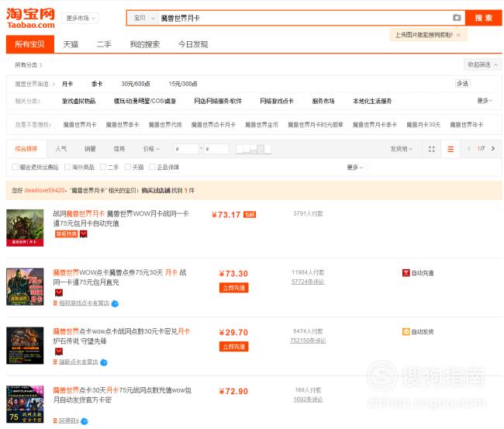Expand 更多 filter options below sort bar

[355, 168]
